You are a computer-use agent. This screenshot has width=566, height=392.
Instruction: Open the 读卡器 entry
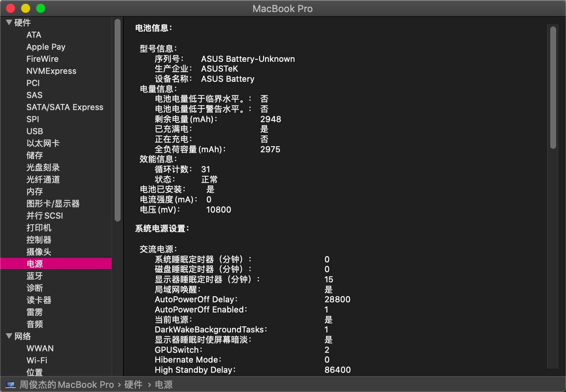[x=39, y=300]
